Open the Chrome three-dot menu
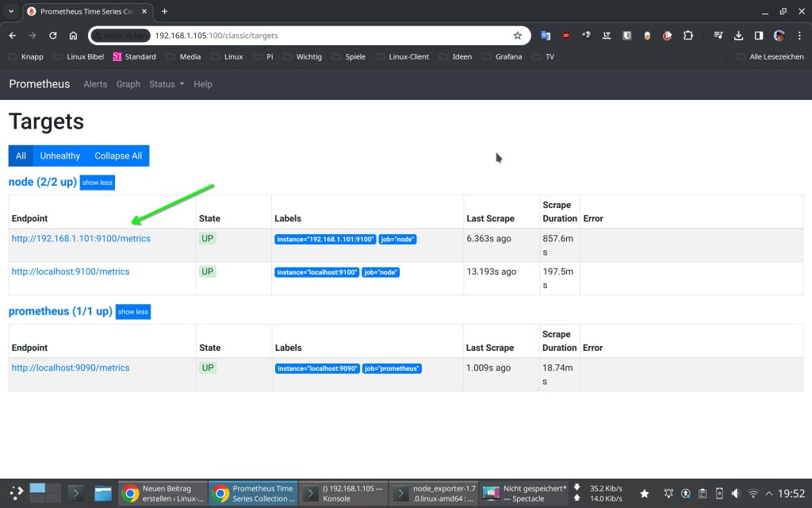The image size is (812, 508). coord(799,36)
